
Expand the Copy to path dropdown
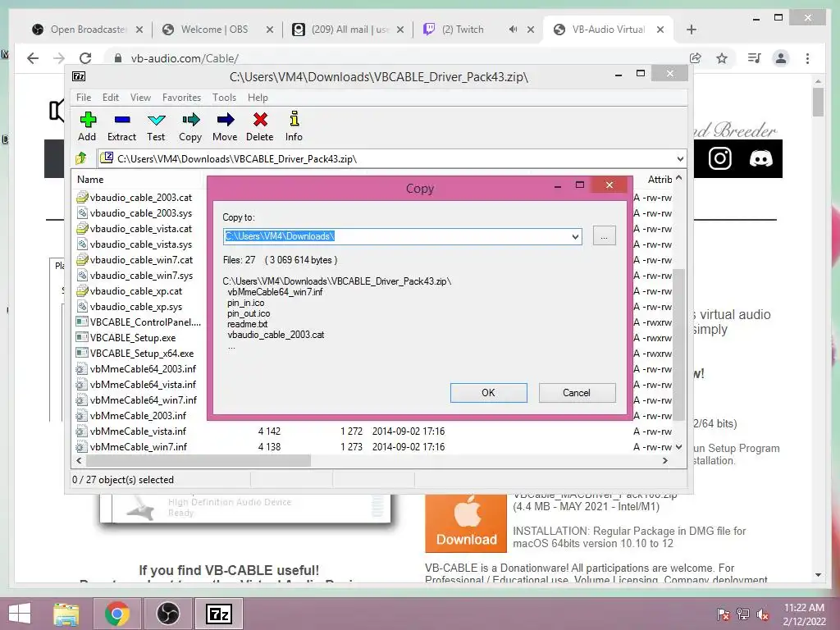pos(575,236)
